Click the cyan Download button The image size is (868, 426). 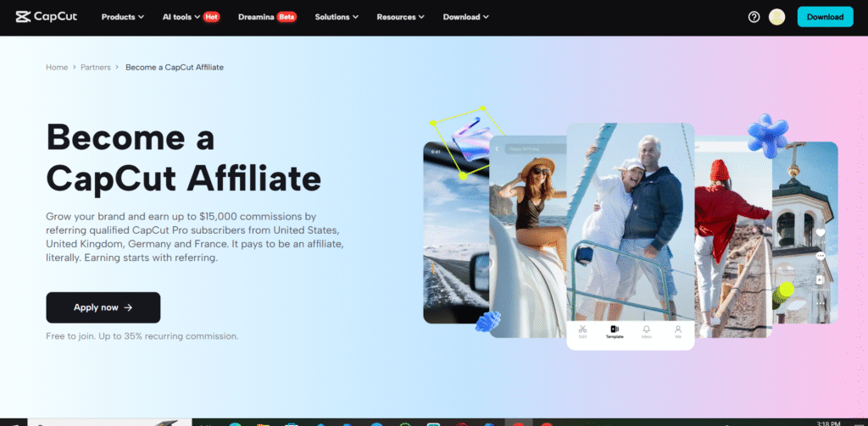825,17
